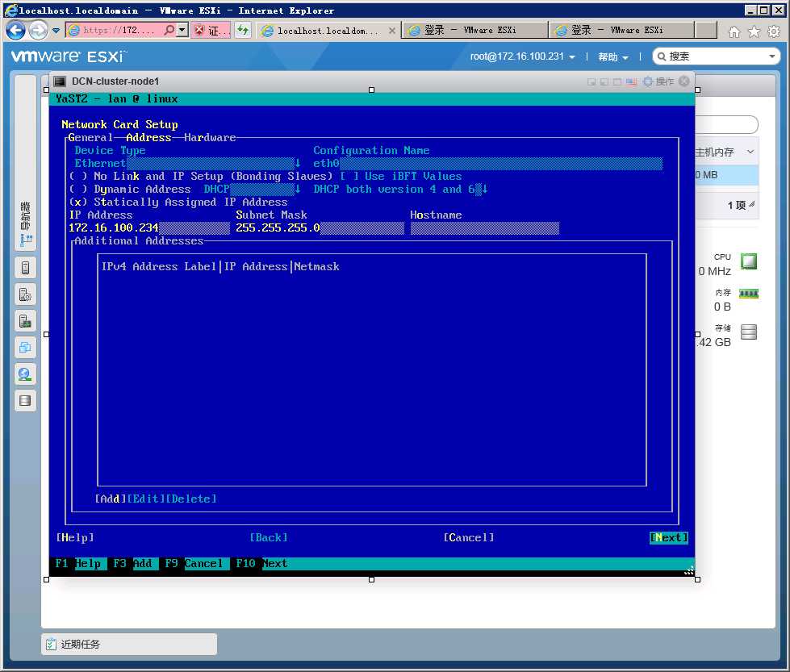Viewport: 790px width, 672px height.
Task: Open Storage icon in sidebar
Action: click(x=25, y=401)
